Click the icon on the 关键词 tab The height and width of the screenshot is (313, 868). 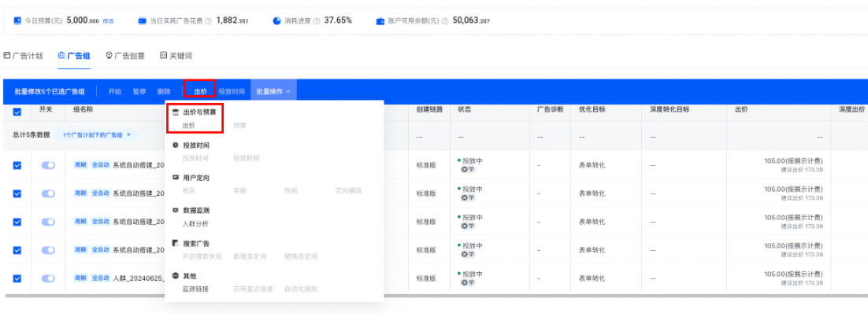163,55
